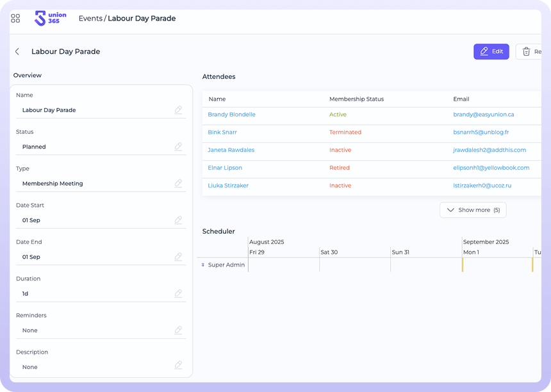Open the app launcher grid icon
The image size is (551, 392).
pos(15,19)
